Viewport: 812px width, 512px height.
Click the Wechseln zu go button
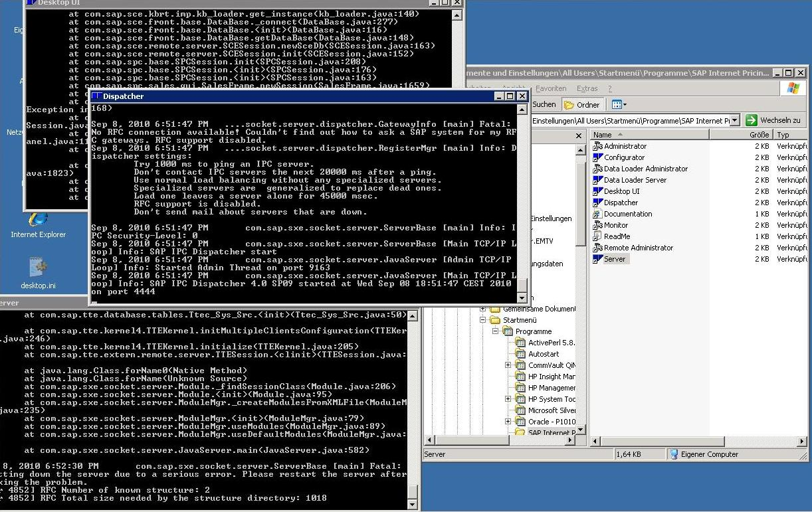click(773, 120)
